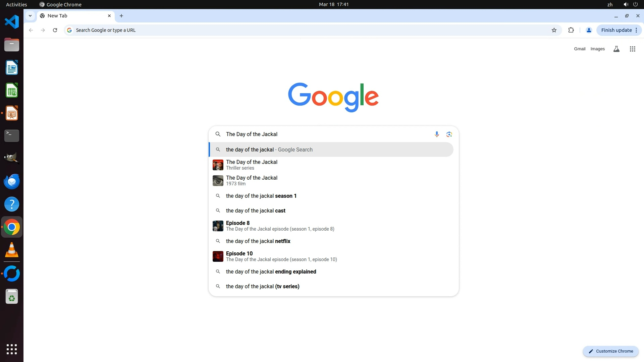Image resolution: width=644 pixels, height=362 pixels.
Task: Click the Customize Chrome button
Action: [610, 351]
